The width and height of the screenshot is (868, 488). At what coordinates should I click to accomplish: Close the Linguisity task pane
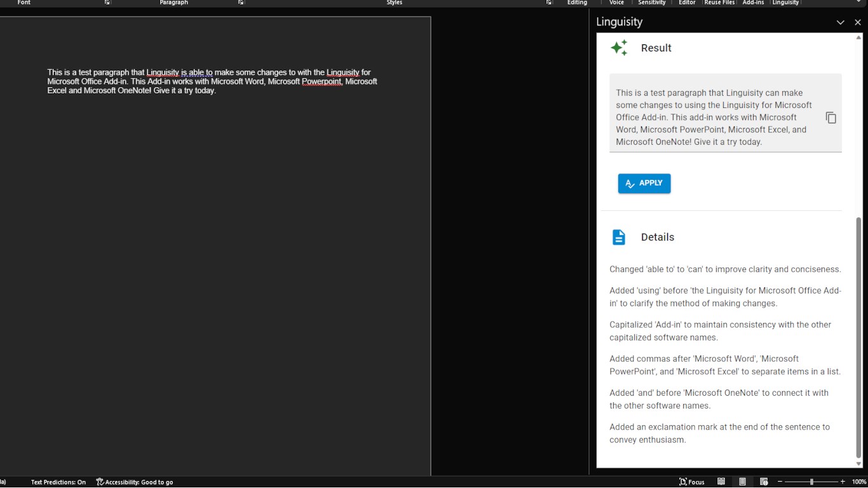[x=858, y=22]
